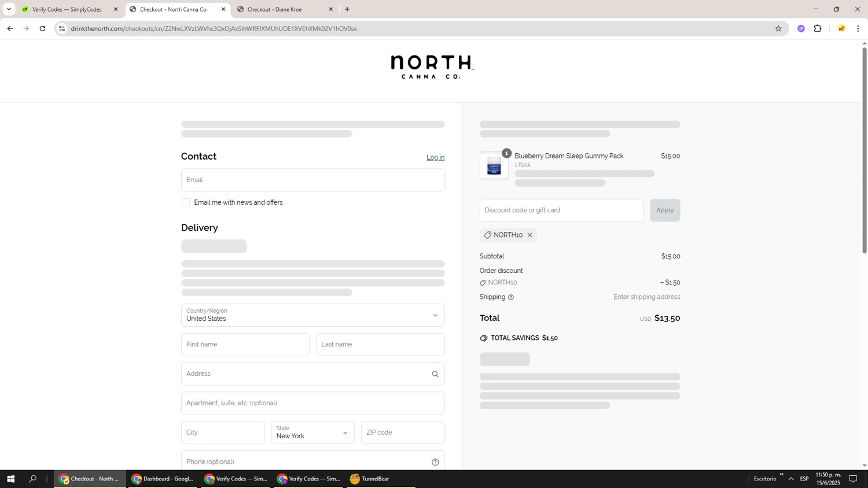
Task: Open the Chrome profile avatar icon
Action: pos(841,28)
